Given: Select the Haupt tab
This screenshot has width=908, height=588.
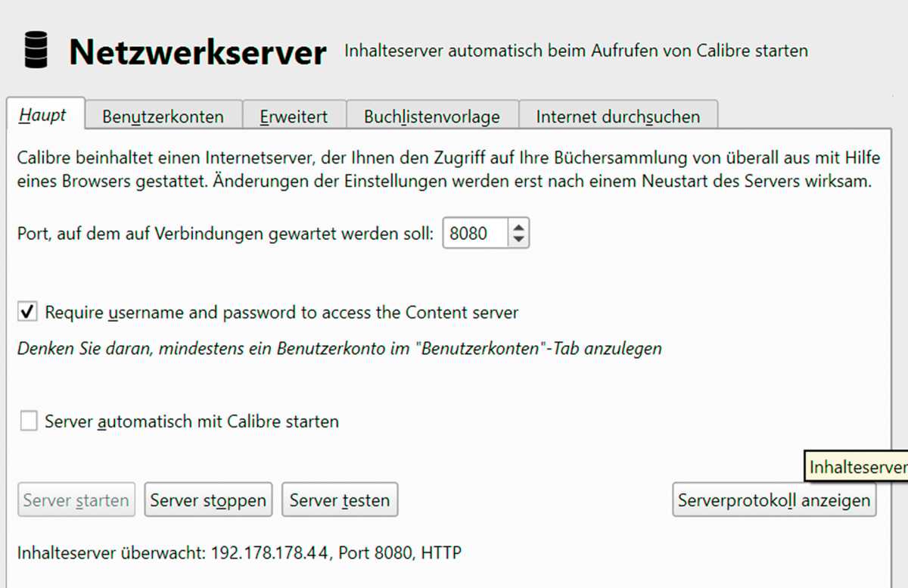Looking at the screenshot, I should point(44,115).
